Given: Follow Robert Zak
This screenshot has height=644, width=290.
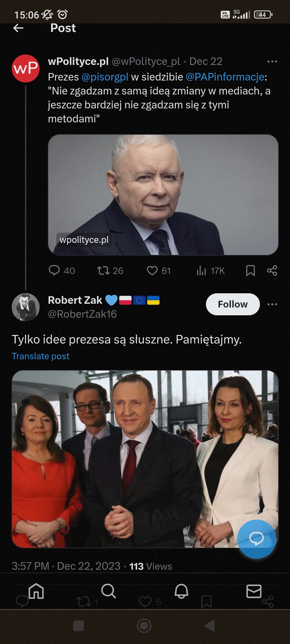Looking at the screenshot, I should [x=233, y=304].
